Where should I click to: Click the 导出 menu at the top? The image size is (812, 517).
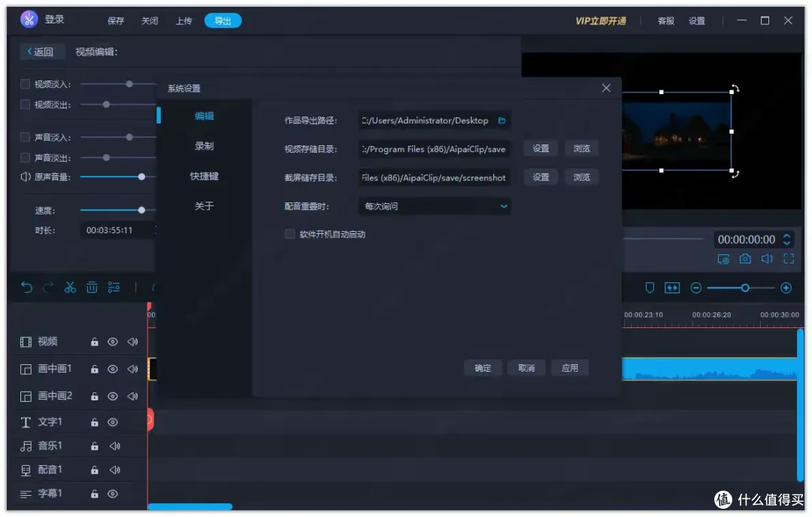coord(223,20)
